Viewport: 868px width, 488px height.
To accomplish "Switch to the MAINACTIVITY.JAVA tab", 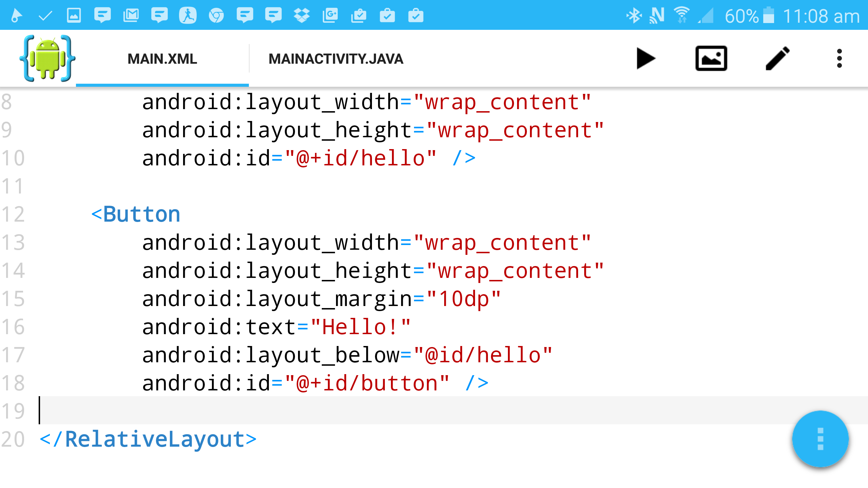I will [336, 59].
